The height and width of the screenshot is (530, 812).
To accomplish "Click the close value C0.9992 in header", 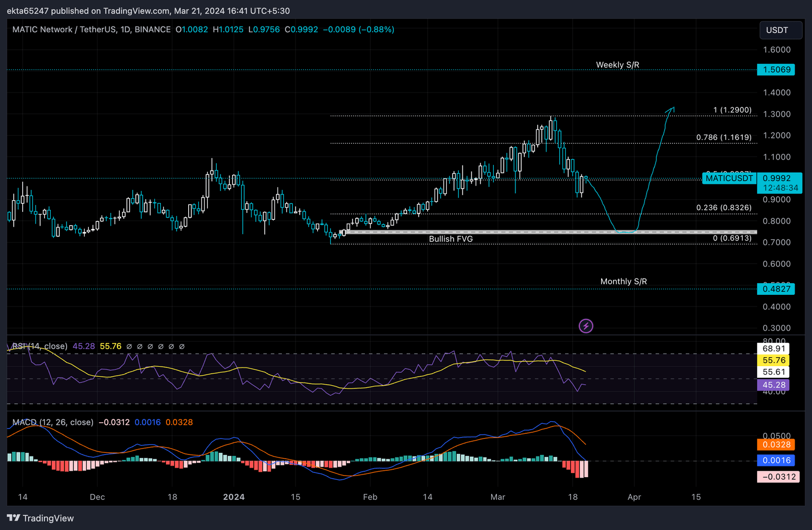I will [x=301, y=30].
